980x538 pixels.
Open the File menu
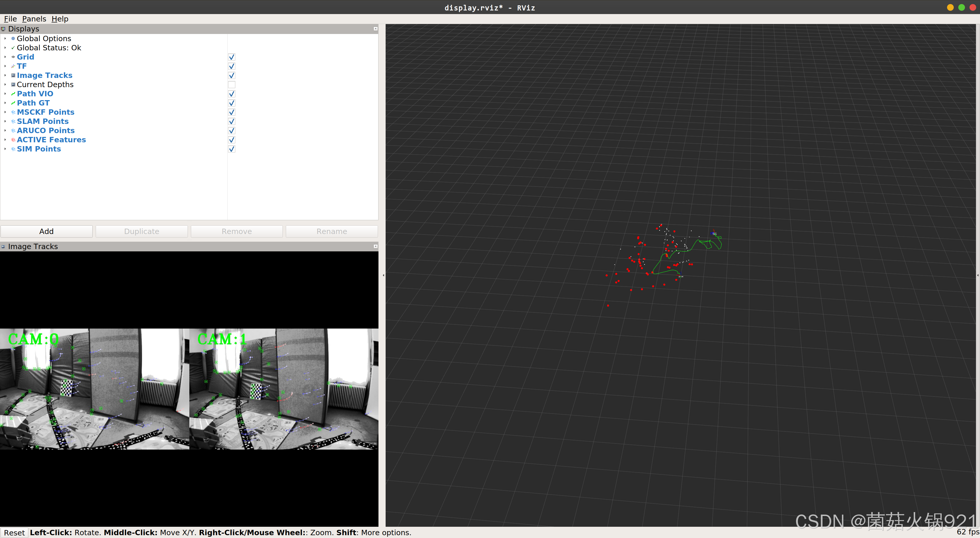(10, 19)
